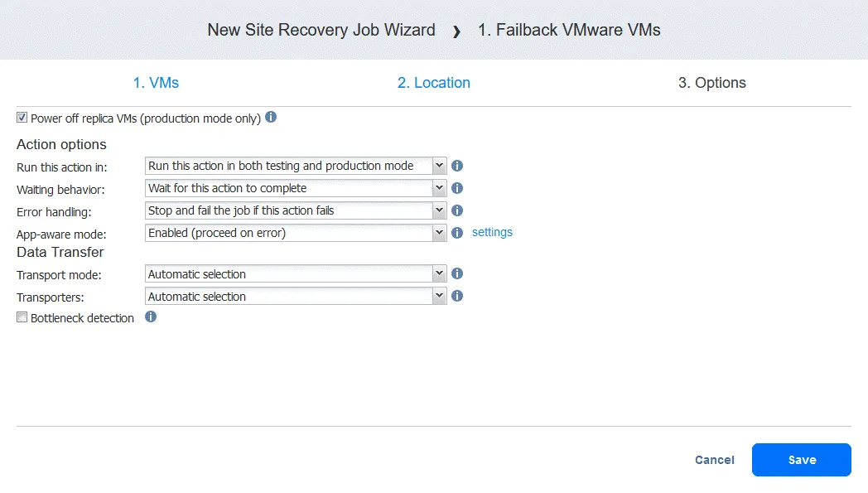View the Transport mode info icon
The width and height of the screenshot is (868, 493).
456,273
